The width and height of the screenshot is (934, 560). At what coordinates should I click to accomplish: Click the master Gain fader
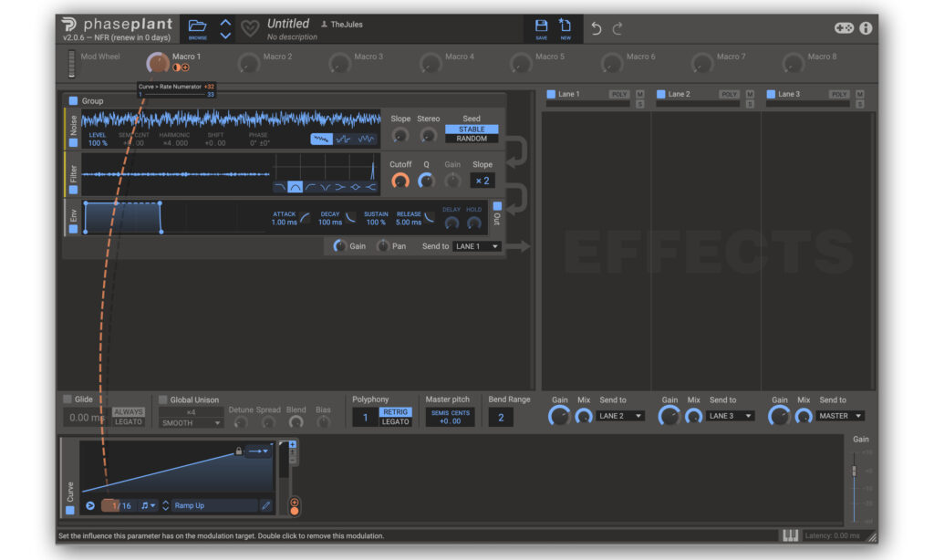(854, 471)
